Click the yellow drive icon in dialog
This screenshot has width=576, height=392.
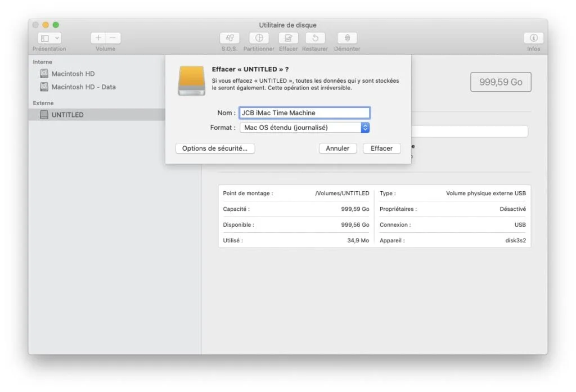pos(192,80)
